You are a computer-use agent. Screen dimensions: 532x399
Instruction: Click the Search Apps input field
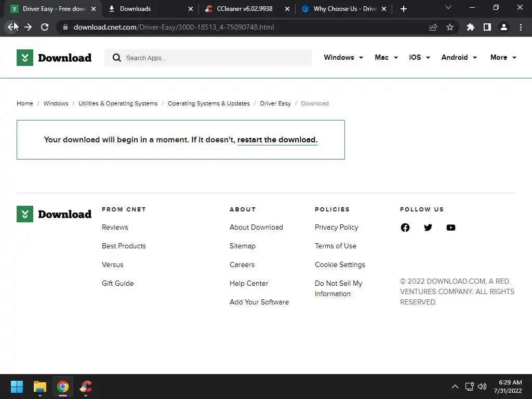click(x=208, y=58)
